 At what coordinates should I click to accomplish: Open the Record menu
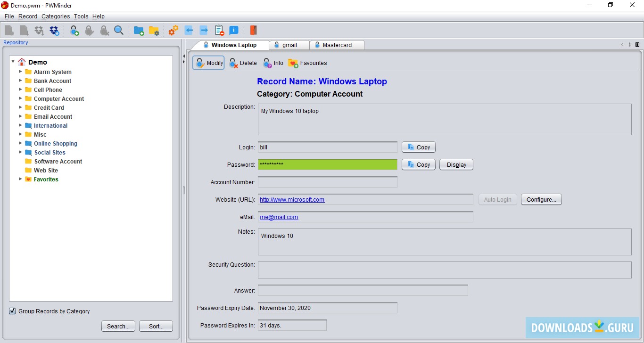click(x=28, y=16)
